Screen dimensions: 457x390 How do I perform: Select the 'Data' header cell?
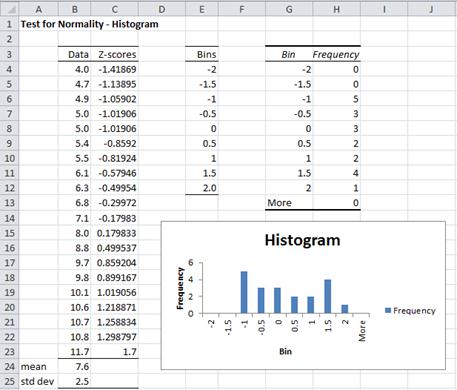[74, 54]
